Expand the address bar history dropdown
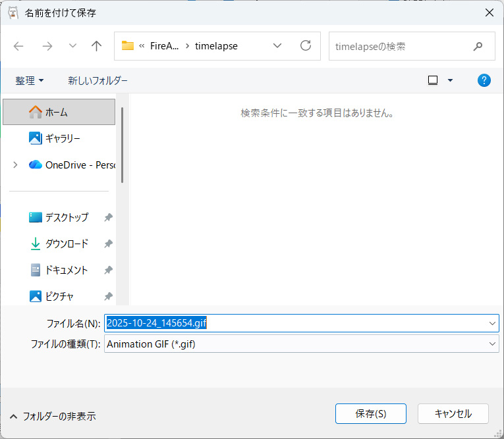Screen dimensions: 504x439 coord(277,46)
